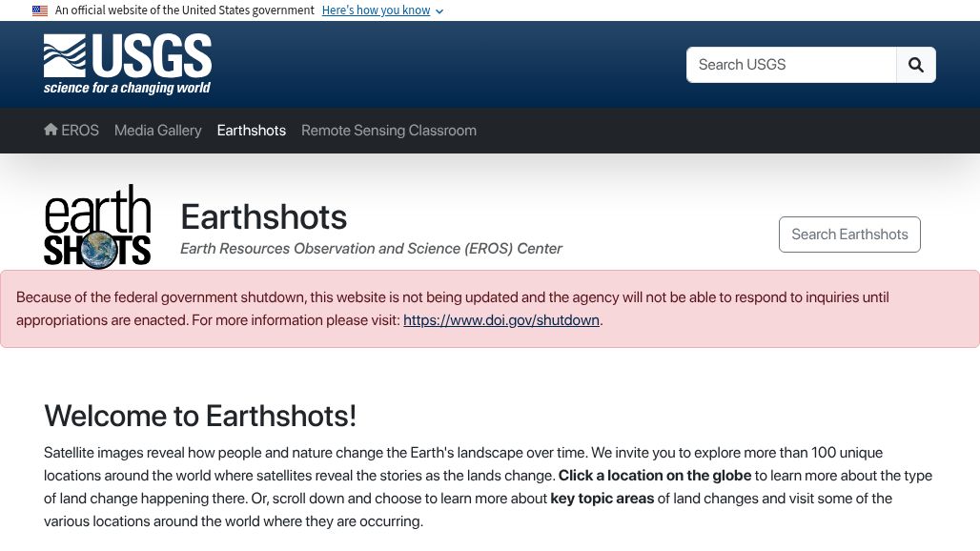Open the "Here's how you know" link

(x=376, y=10)
